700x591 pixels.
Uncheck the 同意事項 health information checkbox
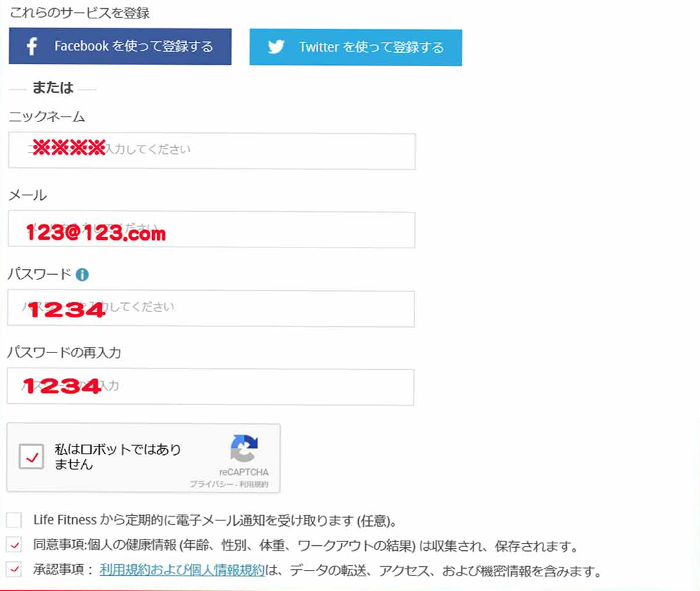click(x=14, y=545)
